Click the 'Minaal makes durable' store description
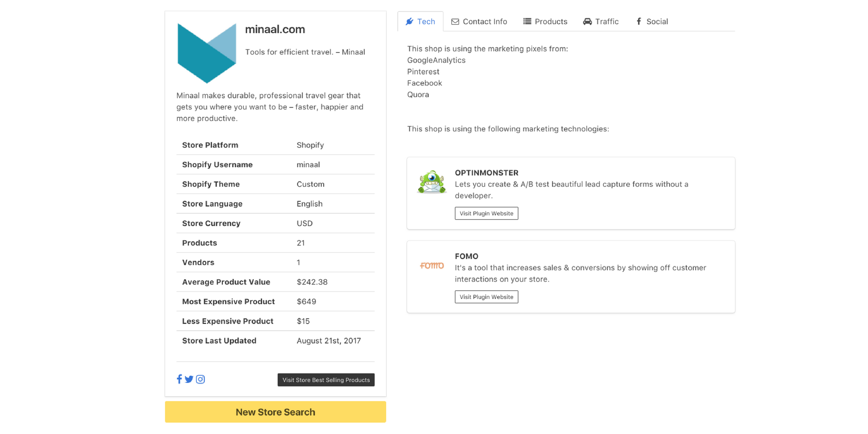The width and height of the screenshot is (868, 434). coord(270,107)
